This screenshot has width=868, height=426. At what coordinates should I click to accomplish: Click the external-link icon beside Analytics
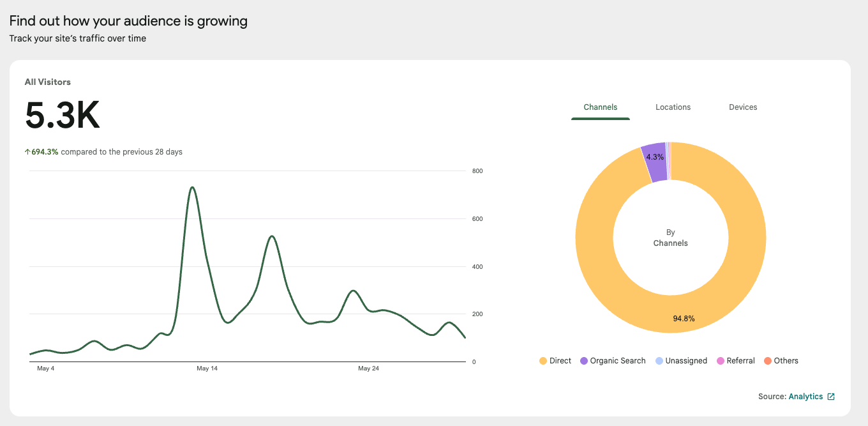(831, 397)
